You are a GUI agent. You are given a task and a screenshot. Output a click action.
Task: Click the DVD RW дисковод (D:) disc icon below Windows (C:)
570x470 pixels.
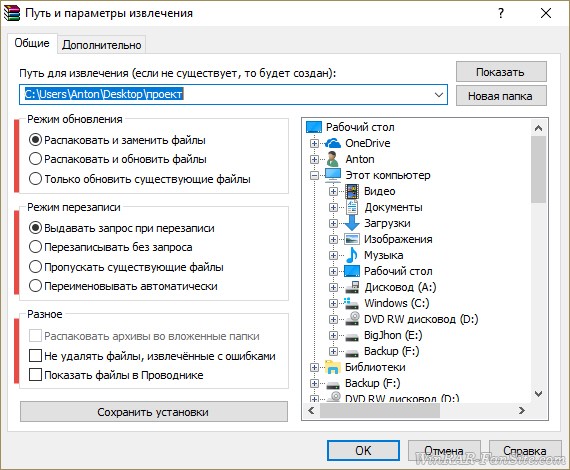tap(352, 319)
